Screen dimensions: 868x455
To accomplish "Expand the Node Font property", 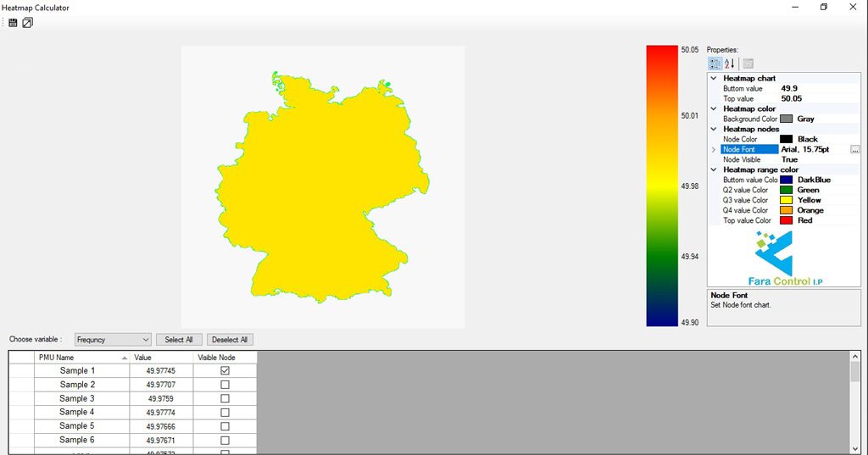I will point(714,150).
